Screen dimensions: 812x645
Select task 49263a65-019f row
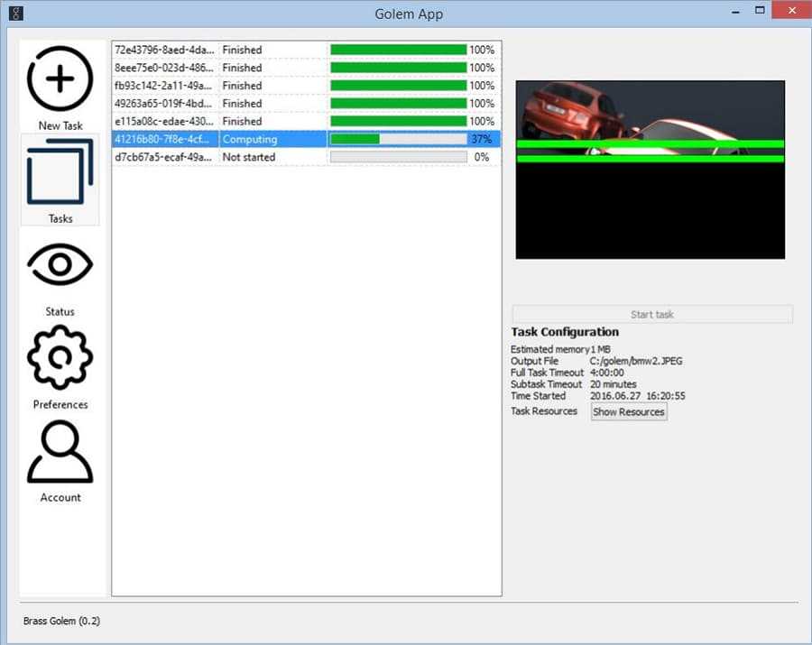(164, 104)
